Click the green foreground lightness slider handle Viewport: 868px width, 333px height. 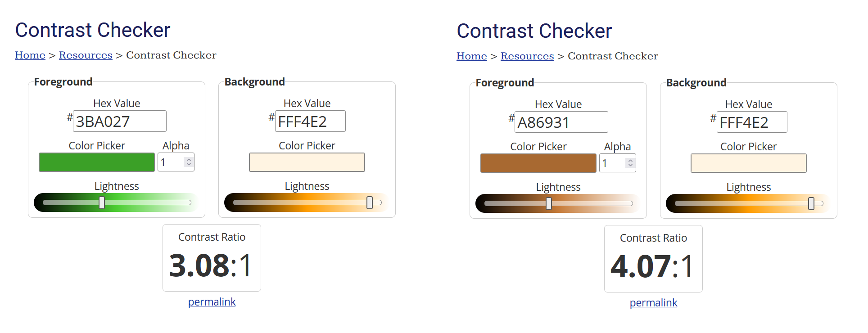pos(102,202)
